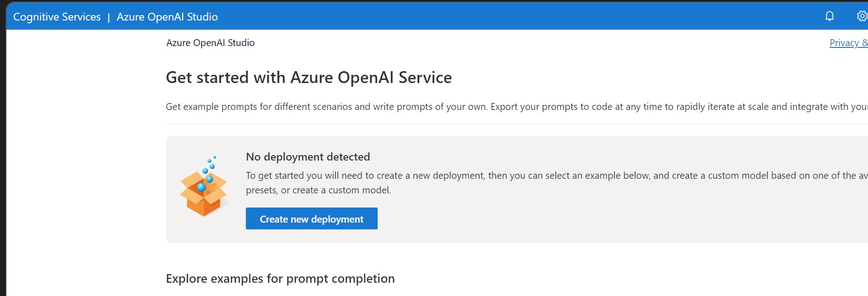The height and width of the screenshot is (296, 868).
Task: Open notifications from the top blue bar
Action: point(830,16)
